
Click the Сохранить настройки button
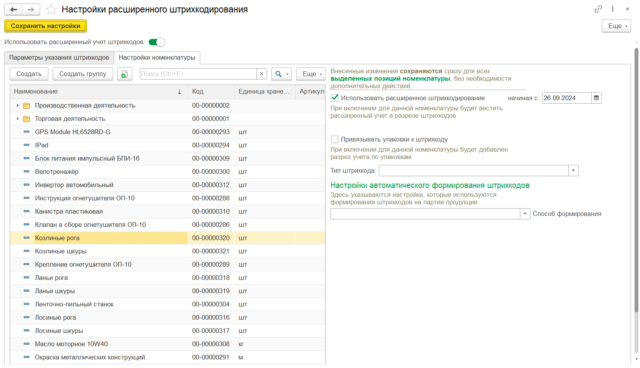[x=45, y=26]
